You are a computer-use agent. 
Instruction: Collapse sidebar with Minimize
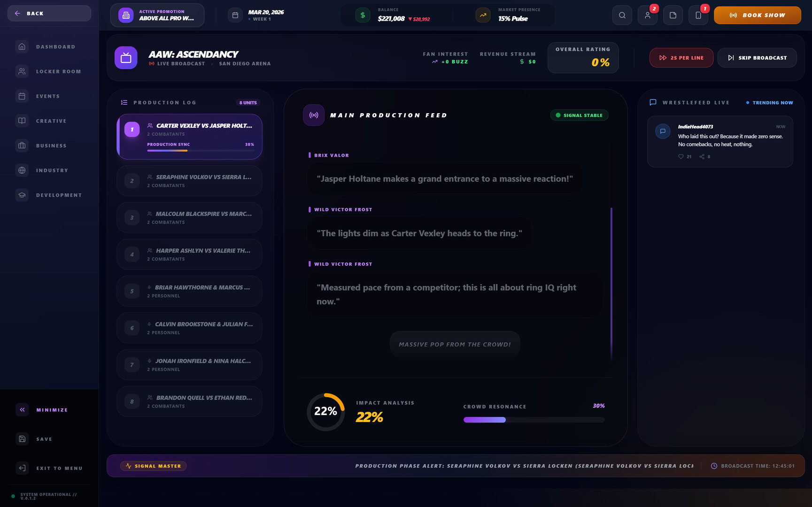tap(49, 410)
